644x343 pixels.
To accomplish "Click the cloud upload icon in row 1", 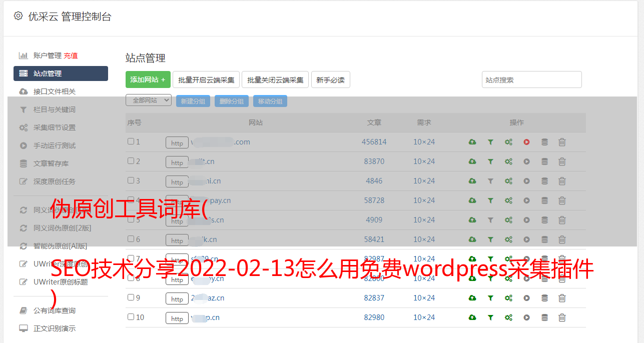I will [472, 142].
